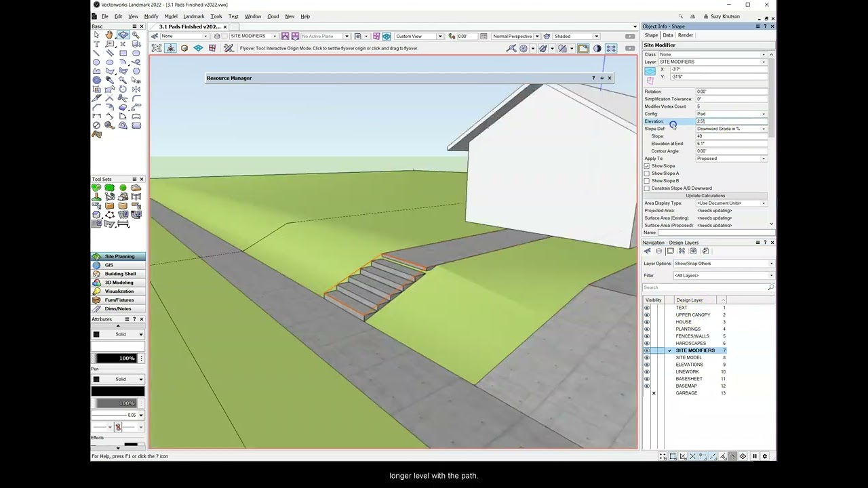Open the Landmark menu
This screenshot has width=868, height=488.
(193, 16)
